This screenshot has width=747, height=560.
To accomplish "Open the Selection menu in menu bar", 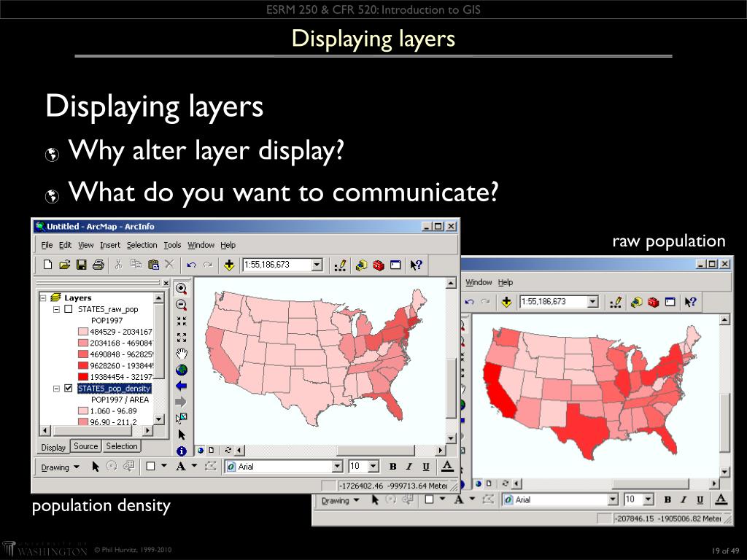I will coord(142,245).
